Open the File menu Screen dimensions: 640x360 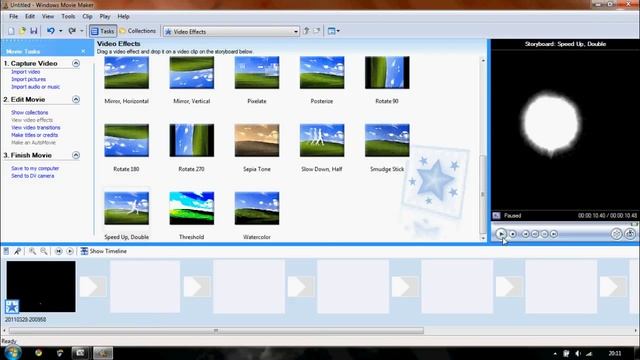pyautogui.click(x=13, y=17)
